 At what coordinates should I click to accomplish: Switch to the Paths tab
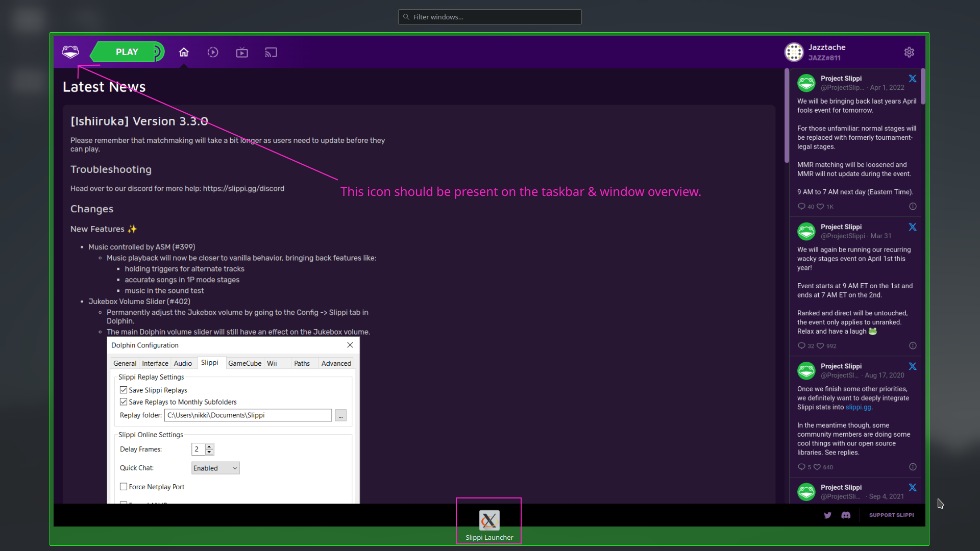click(302, 363)
